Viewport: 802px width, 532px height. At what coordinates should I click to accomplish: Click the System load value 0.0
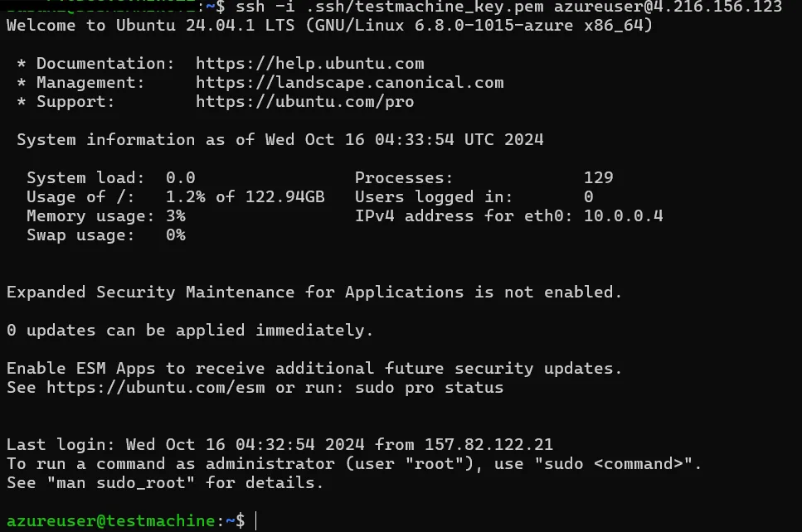coord(180,178)
